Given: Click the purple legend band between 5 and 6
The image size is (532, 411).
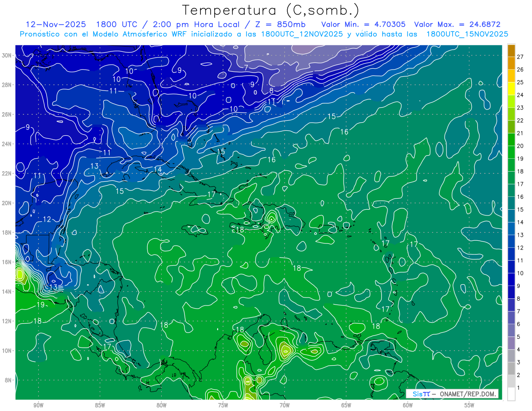Looking at the screenshot, I should 511,330.
